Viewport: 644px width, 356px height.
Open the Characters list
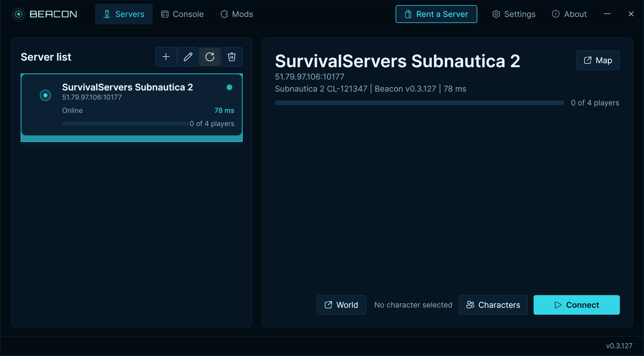coord(493,305)
